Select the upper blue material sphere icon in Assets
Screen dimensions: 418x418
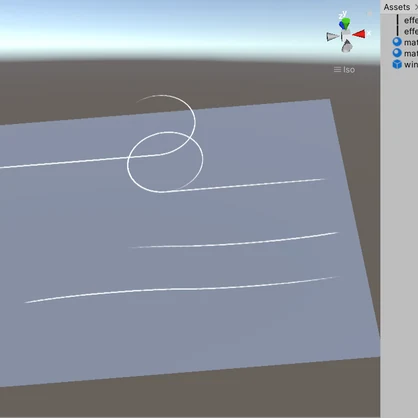pos(397,42)
